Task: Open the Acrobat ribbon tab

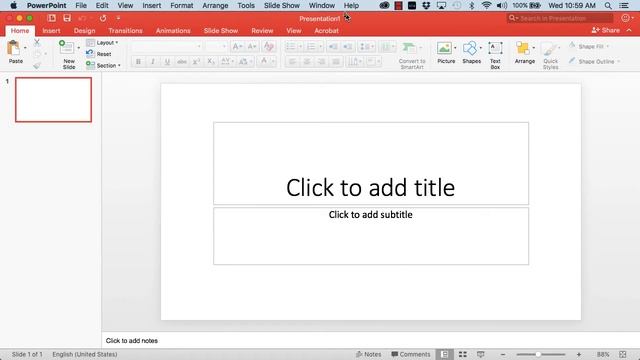Action: click(x=326, y=31)
